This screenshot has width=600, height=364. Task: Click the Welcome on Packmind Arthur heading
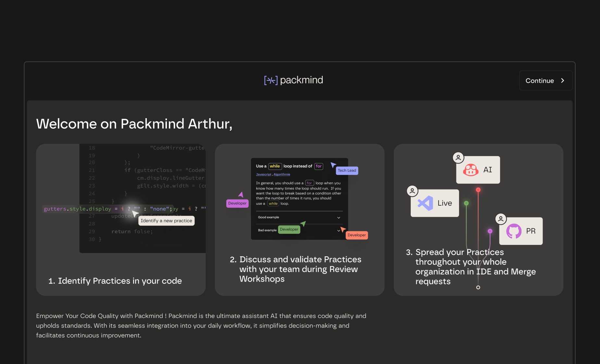point(134,124)
